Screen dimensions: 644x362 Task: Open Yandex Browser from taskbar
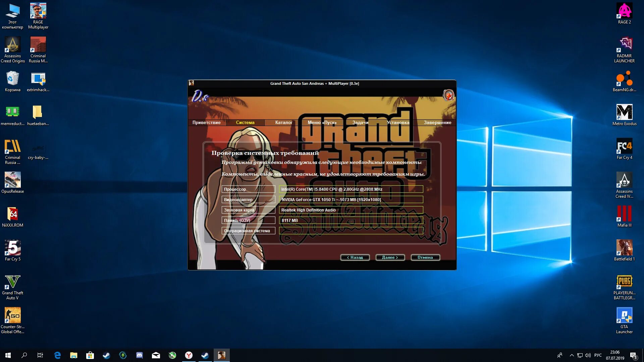189,355
